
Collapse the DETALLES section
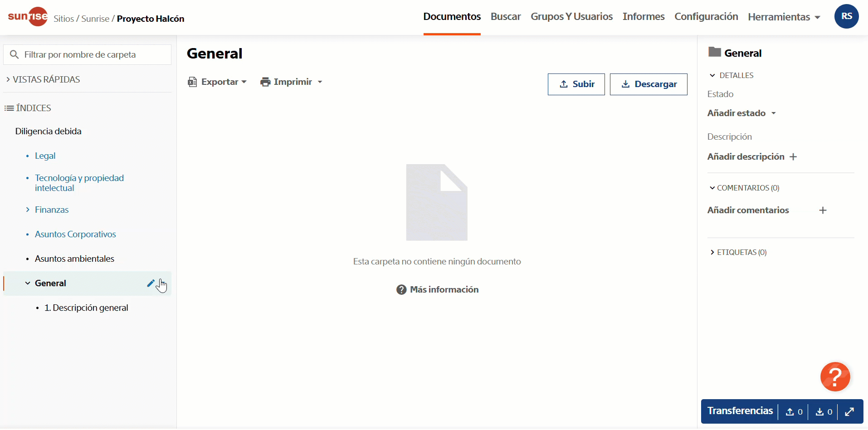tap(731, 75)
